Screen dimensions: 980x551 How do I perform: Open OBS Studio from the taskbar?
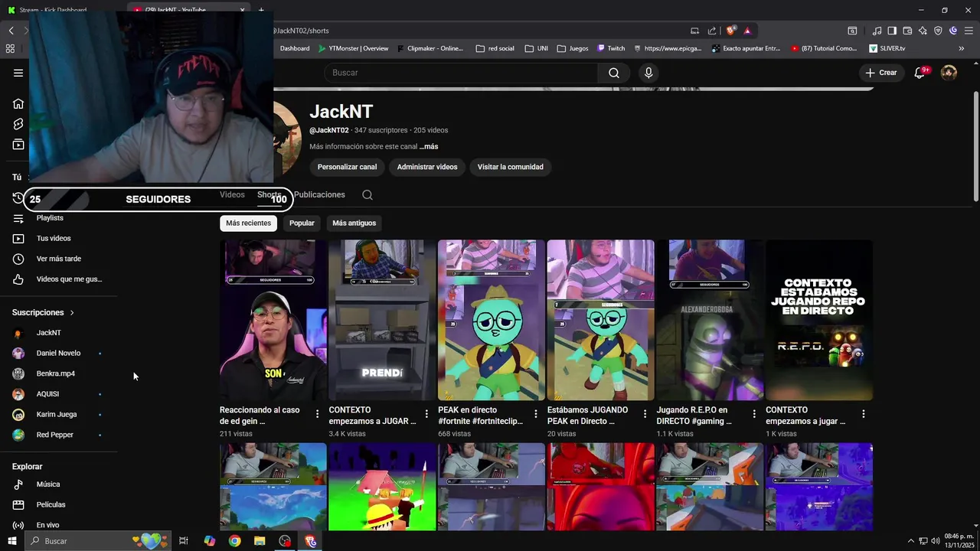[x=285, y=541]
